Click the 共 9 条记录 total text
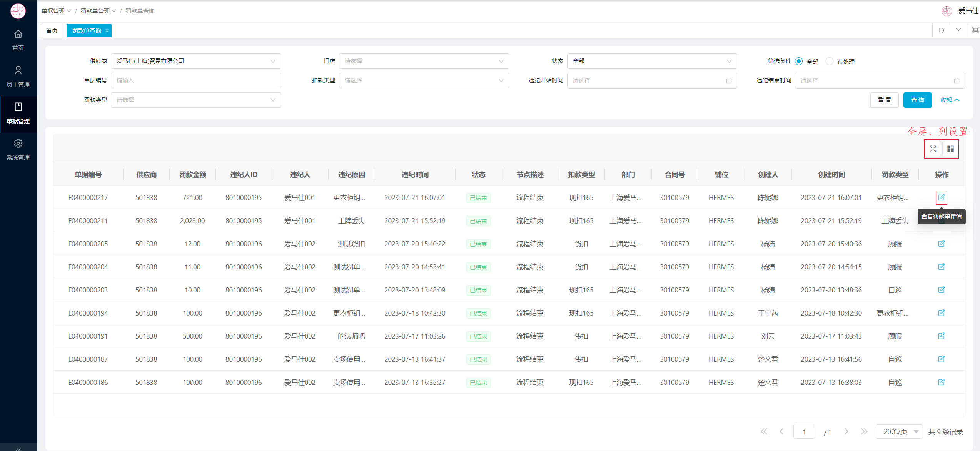Screen dimensions: 980x451 click(x=945, y=432)
